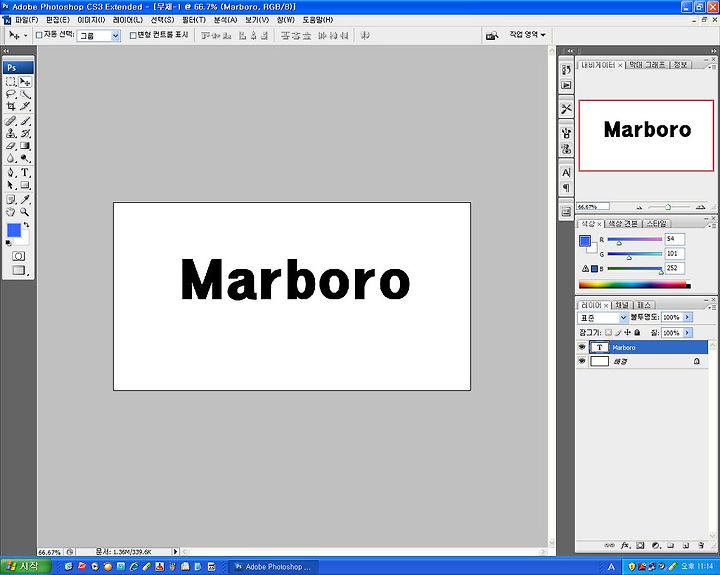Enable the 변형 컨트롤 표시 checkbox
This screenshot has height=575, width=720.
click(133, 35)
